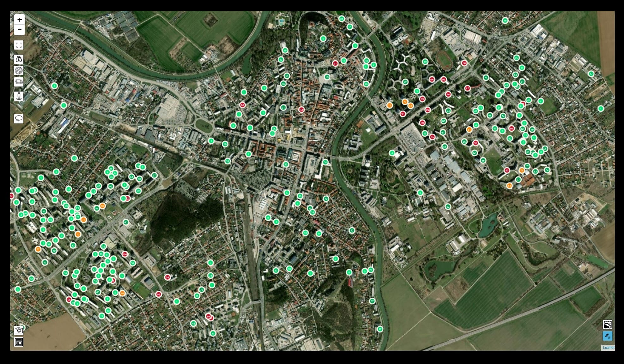Click the orange marker labeled 83
The image size is (624, 364).
pos(102,206)
